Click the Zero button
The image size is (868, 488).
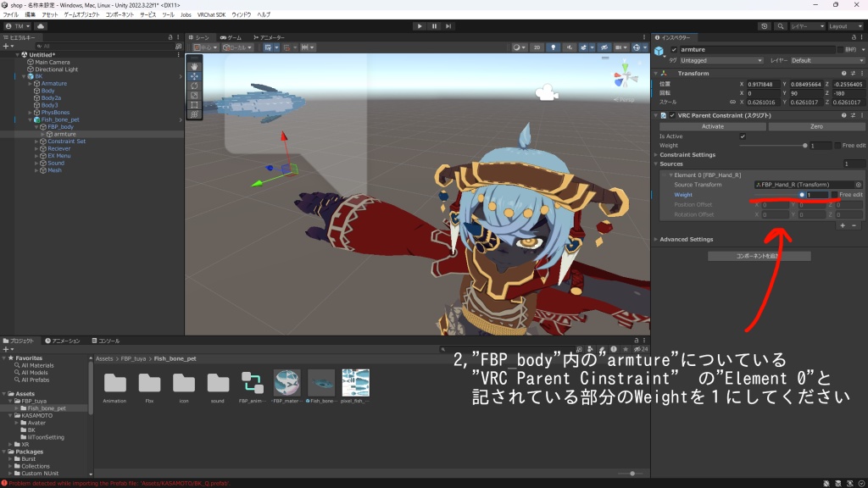816,127
